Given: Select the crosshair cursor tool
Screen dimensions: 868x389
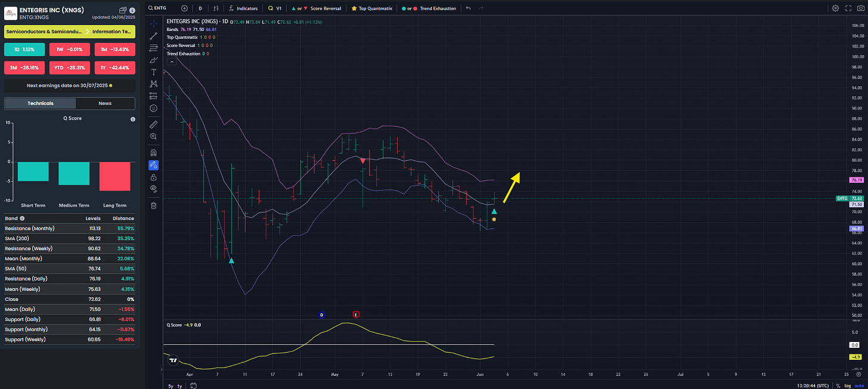Looking at the screenshot, I should point(154,24).
